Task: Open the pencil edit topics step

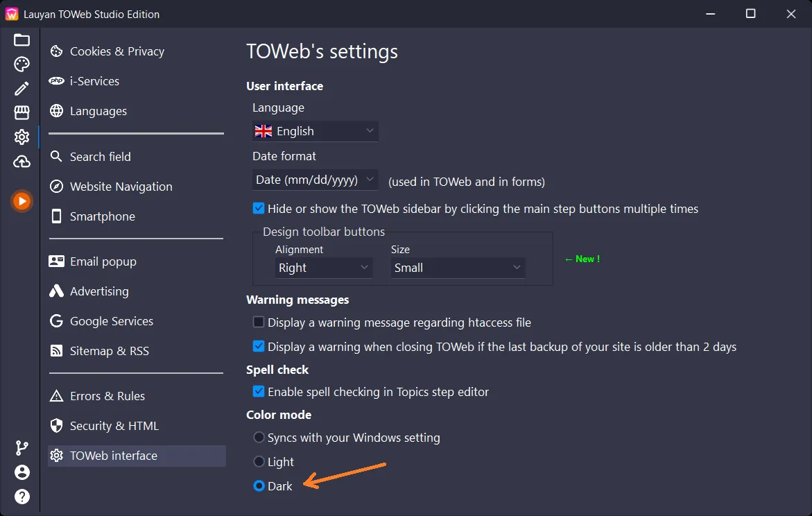Action: pyautogui.click(x=21, y=89)
